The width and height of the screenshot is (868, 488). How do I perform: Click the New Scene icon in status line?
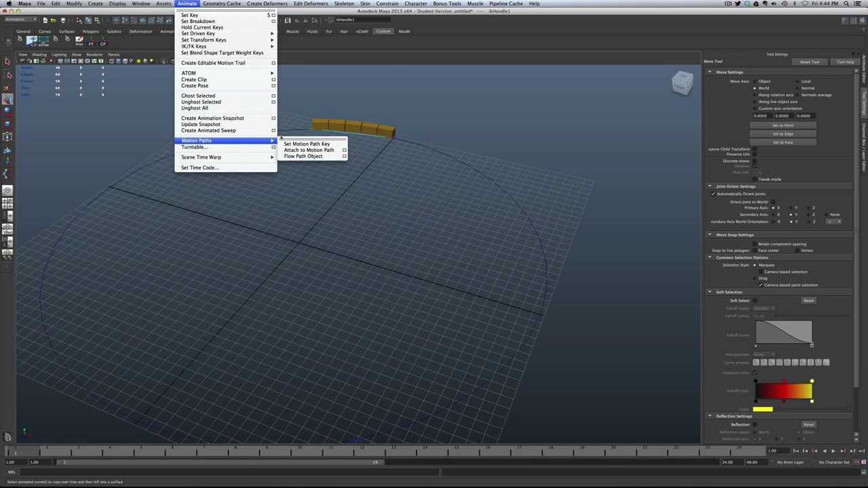[45, 20]
